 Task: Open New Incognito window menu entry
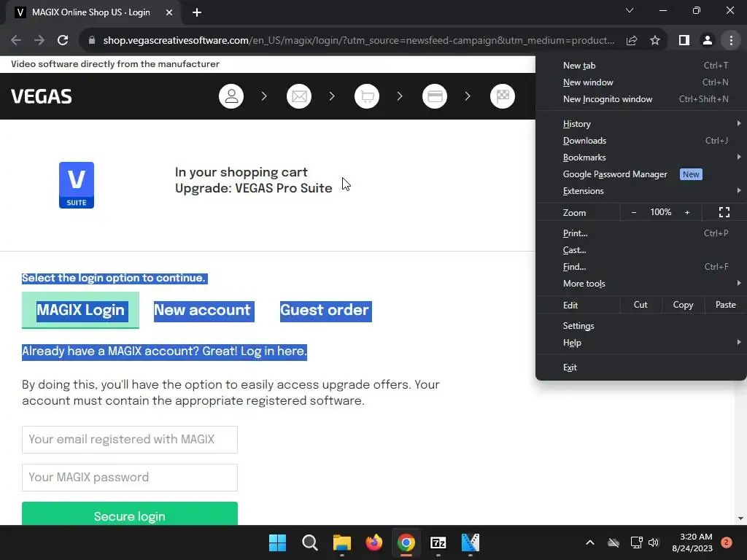pos(640,99)
